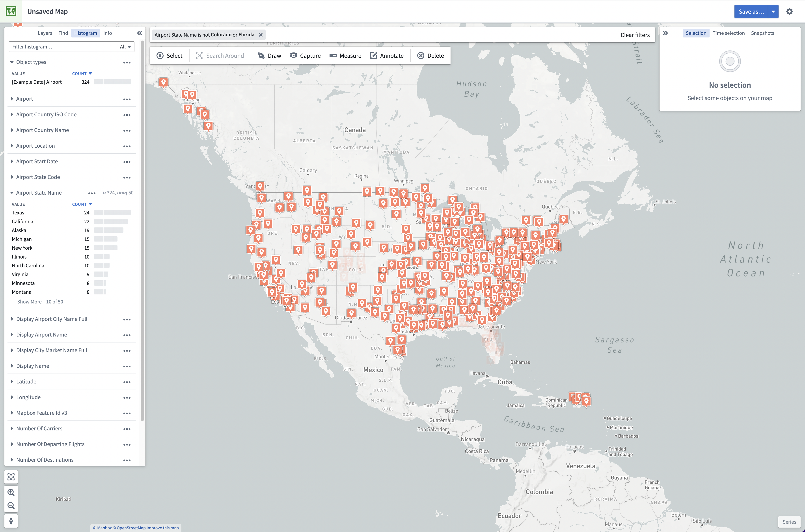Open the Info tab
The height and width of the screenshot is (532, 805).
coord(108,33)
